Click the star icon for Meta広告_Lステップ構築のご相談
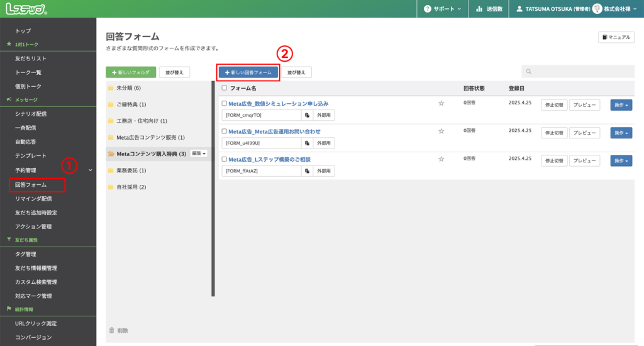This screenshot has width=644, height=346. [x=441, y=159]
